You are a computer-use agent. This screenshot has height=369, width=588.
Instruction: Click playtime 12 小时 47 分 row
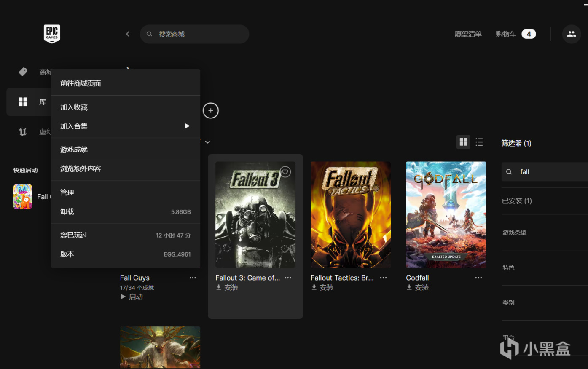126,235
